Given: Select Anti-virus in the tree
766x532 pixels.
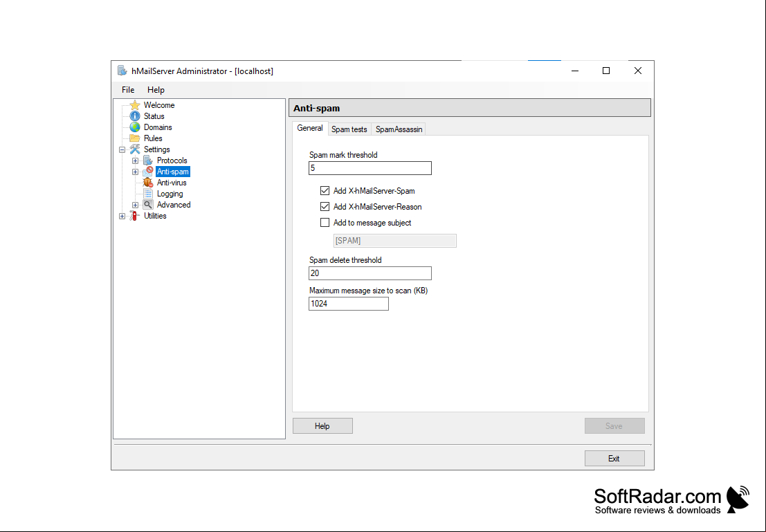Looking at the screenshot, I should pos(172,183).
